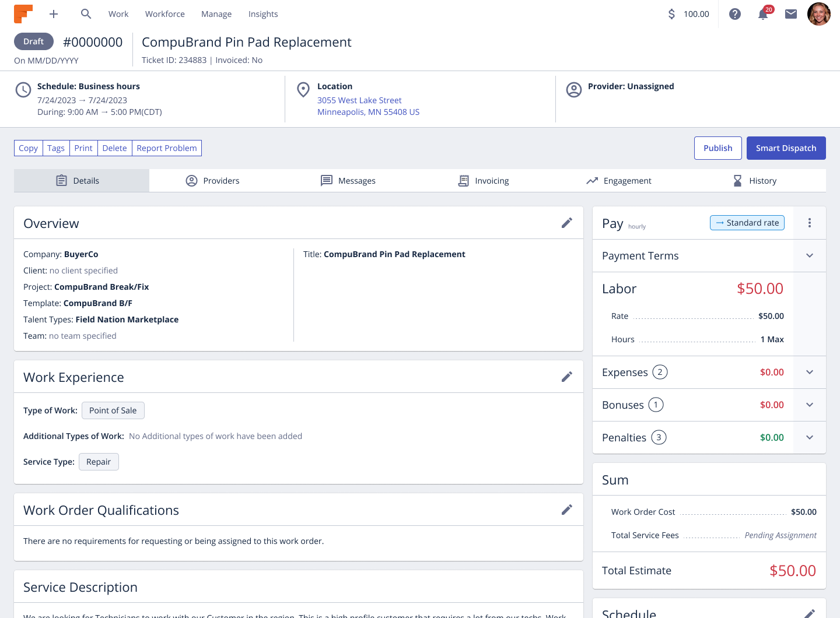The width and height of the screenshot is (840, 618).
Task: Open the Insights menu
Action: tap(263, 14)
